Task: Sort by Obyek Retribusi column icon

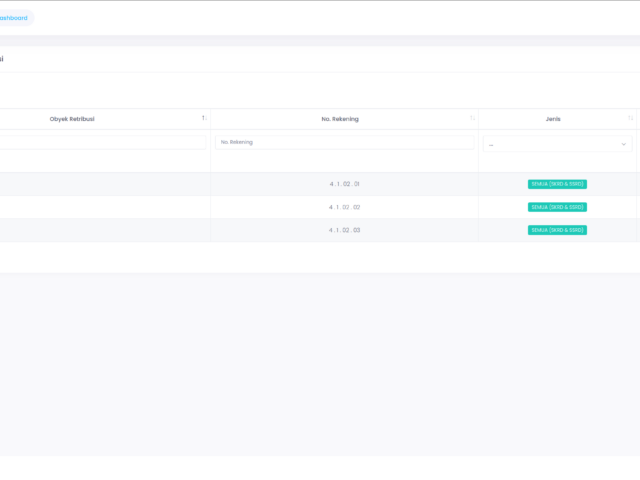Action: [x=204, y=118]
